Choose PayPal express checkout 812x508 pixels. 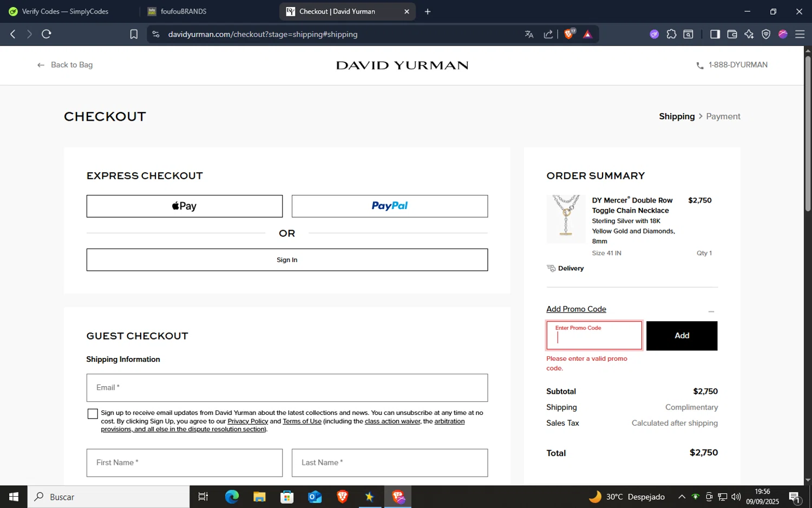[x=390, y=206]
